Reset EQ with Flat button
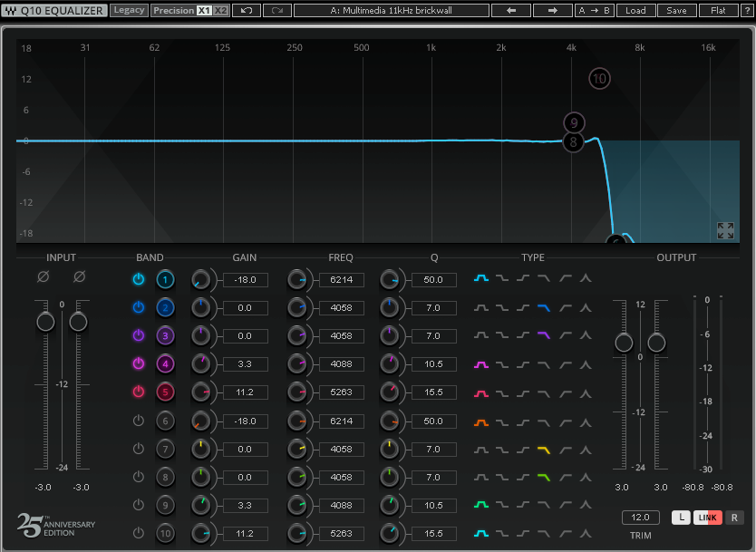This screenshot has width=756, height=552. tap(718, 10)
